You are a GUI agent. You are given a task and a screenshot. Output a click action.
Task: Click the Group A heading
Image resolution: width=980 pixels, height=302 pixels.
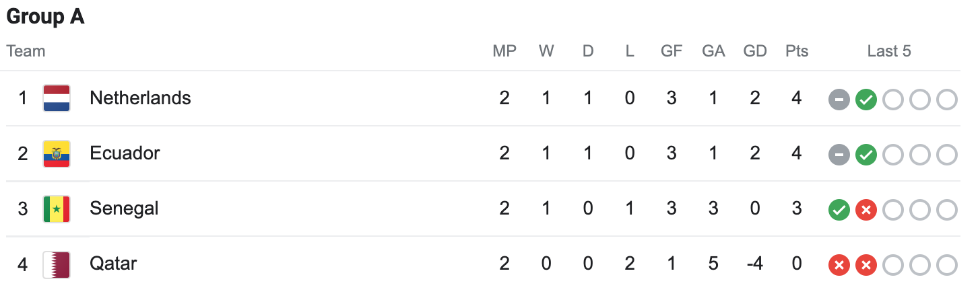click(x=46, y=17)
